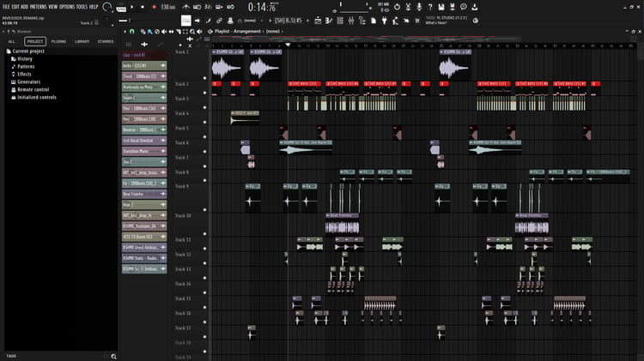Open the playlist options arrow menu
This screenshot has height=361, width=644.
point(125,31)
